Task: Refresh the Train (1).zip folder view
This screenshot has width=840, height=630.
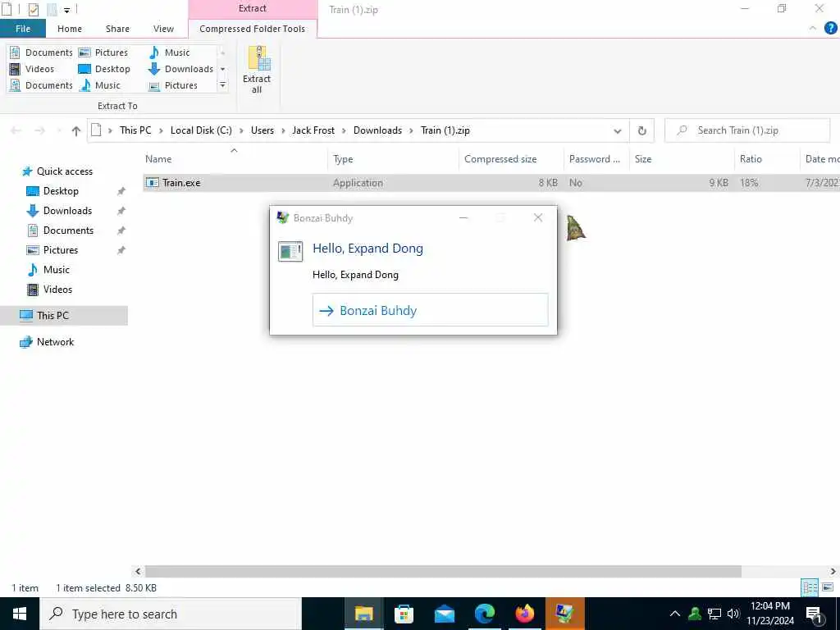Action: point(641,130)
